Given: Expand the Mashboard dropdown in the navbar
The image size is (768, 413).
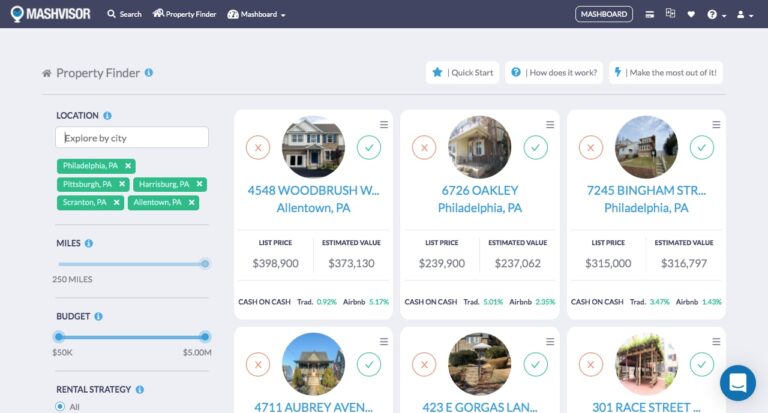Looking at the screenshot, I should point(257,15).
